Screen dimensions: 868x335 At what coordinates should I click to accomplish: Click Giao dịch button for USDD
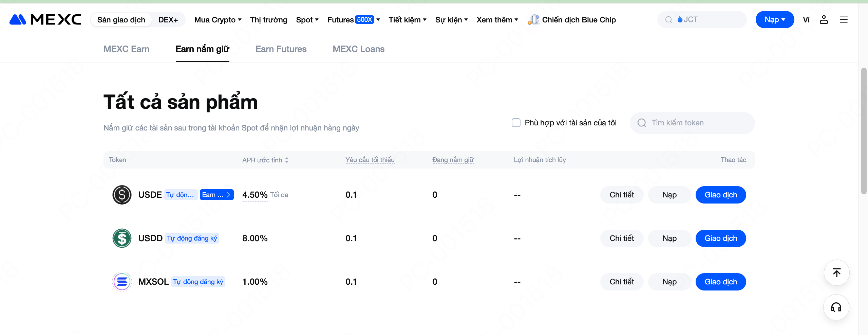click(720, 238)
